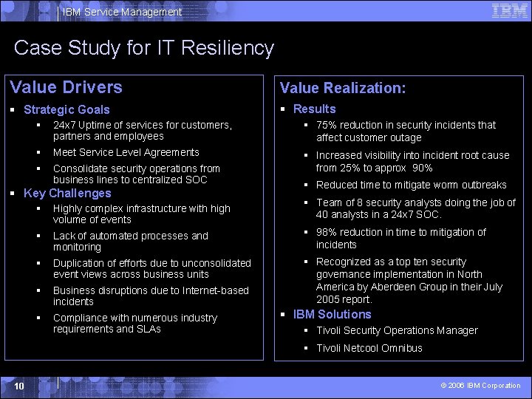The height and width of the screenshot is (399, 532).
Task: Select '98% reduction in time to mitigation' bullet
Action: click(x=401, y=238)
